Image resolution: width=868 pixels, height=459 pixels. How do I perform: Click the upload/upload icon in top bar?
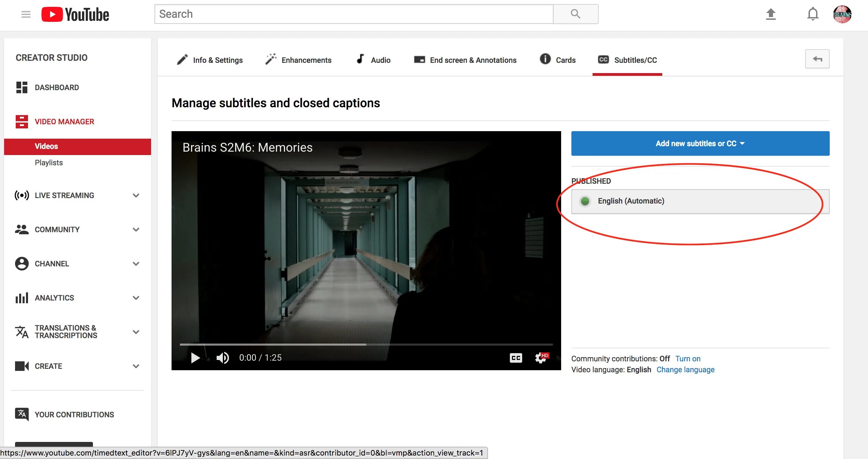[x=772, y=15]
